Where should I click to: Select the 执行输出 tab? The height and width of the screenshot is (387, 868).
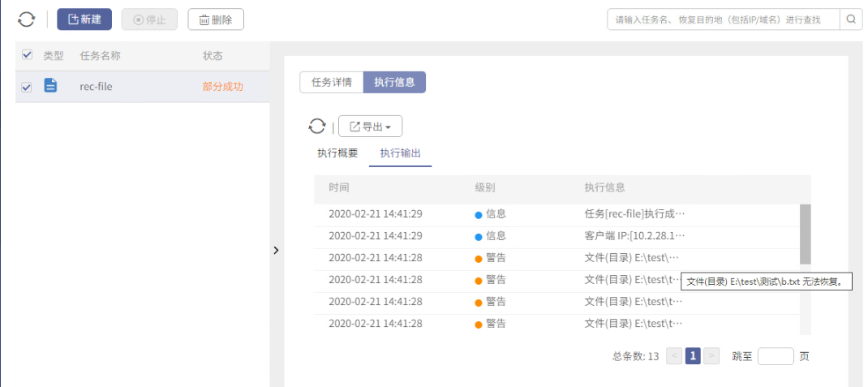pos(400,153)
